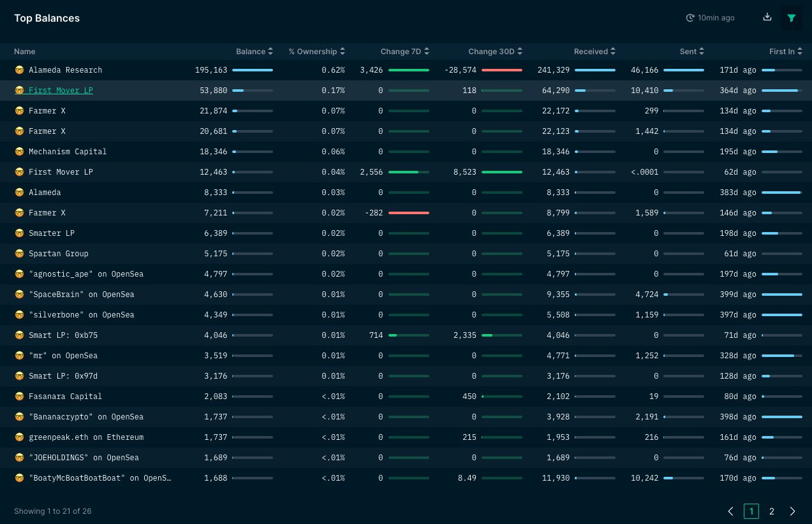
Task: Click the emoji icon next to Alameda Research
Action: click(19, 70)
